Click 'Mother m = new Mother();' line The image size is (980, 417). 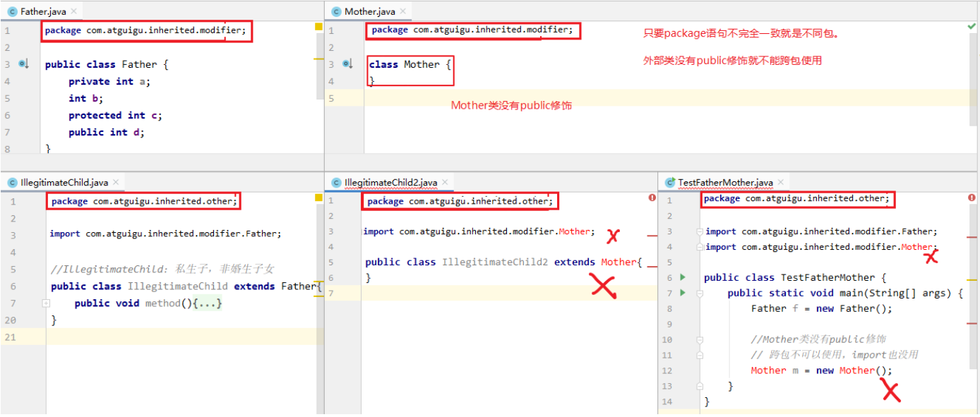822,370
